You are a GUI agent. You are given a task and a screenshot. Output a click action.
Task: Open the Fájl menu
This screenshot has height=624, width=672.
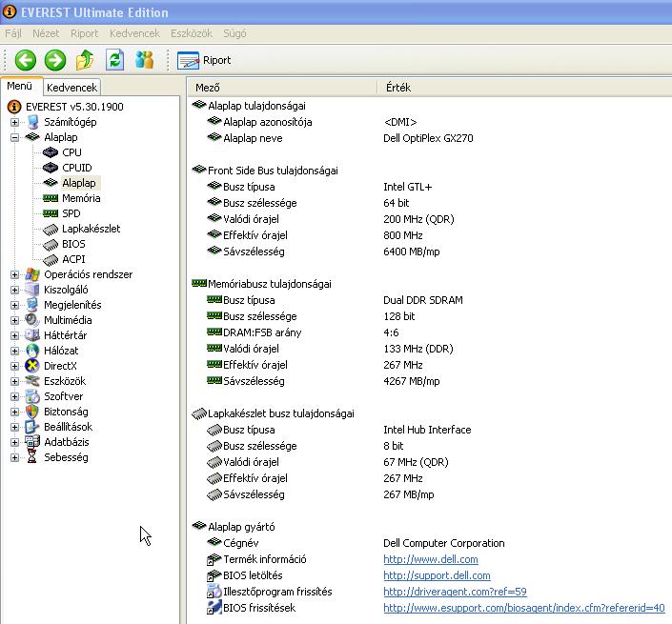(13, 33)
